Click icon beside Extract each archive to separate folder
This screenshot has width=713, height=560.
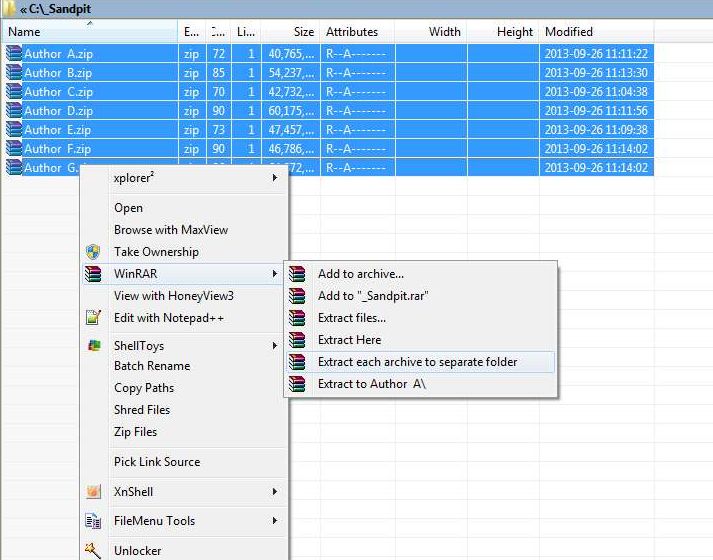pos(297,362)
